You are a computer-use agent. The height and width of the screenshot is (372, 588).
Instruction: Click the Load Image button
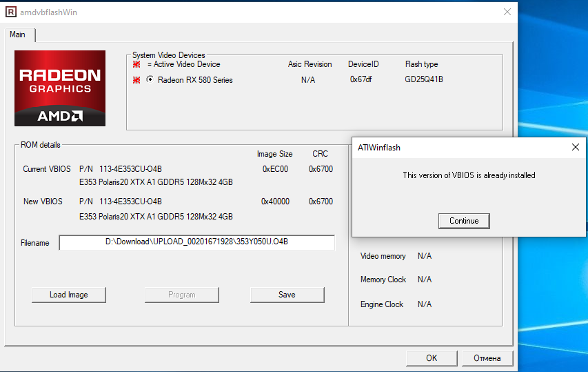click(x=69, y=295)
